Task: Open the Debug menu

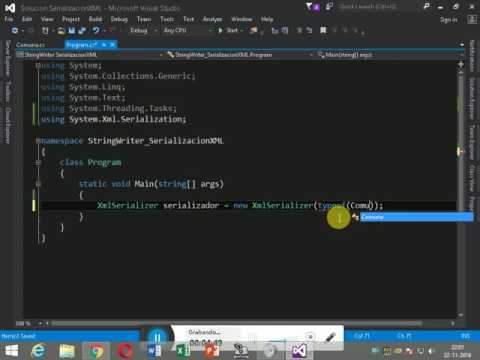Action: coord(119,19)
